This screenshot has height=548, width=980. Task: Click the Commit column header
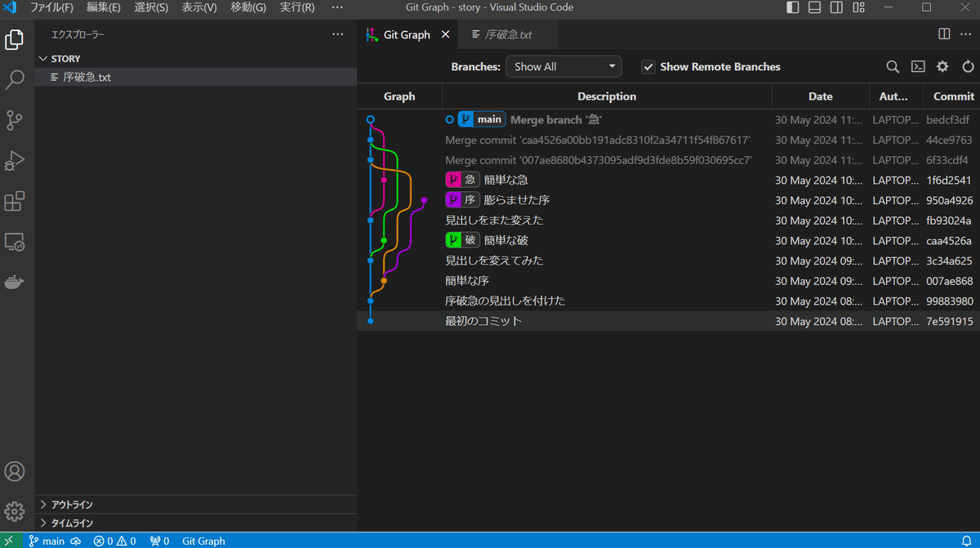coord(953,96)
